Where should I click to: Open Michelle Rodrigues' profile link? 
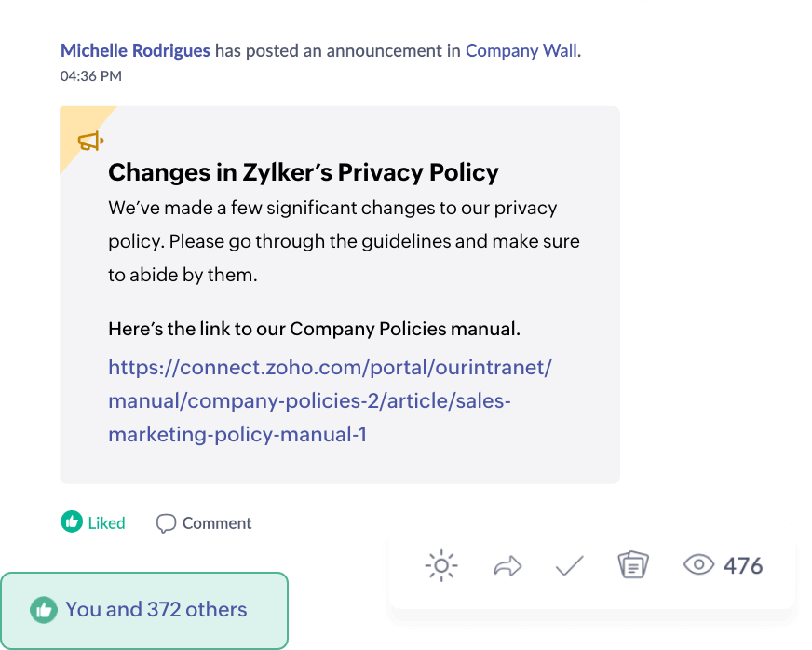point(135,51)
